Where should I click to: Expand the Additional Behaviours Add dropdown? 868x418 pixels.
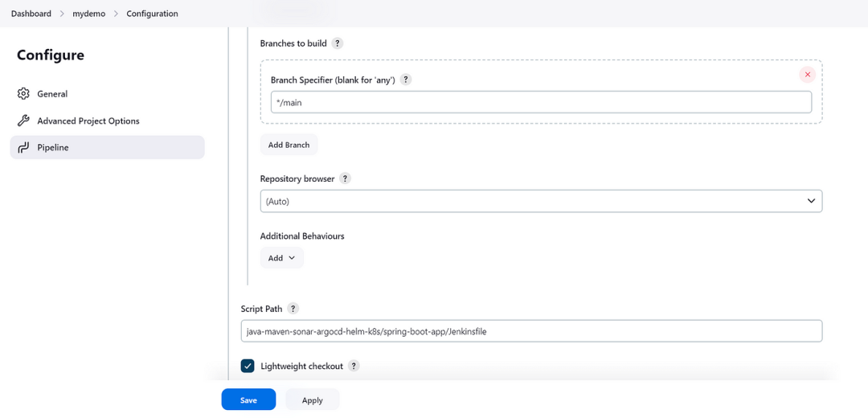[282, 258]
